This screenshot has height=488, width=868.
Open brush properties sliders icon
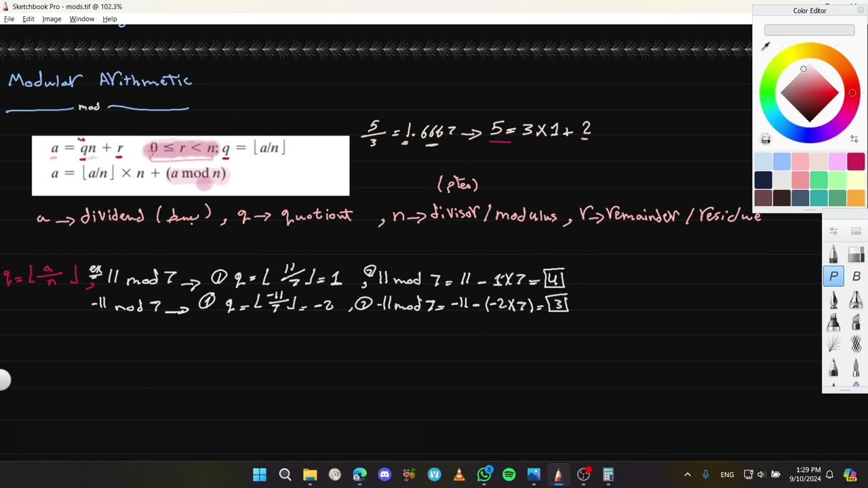click(x=833, y=231)
